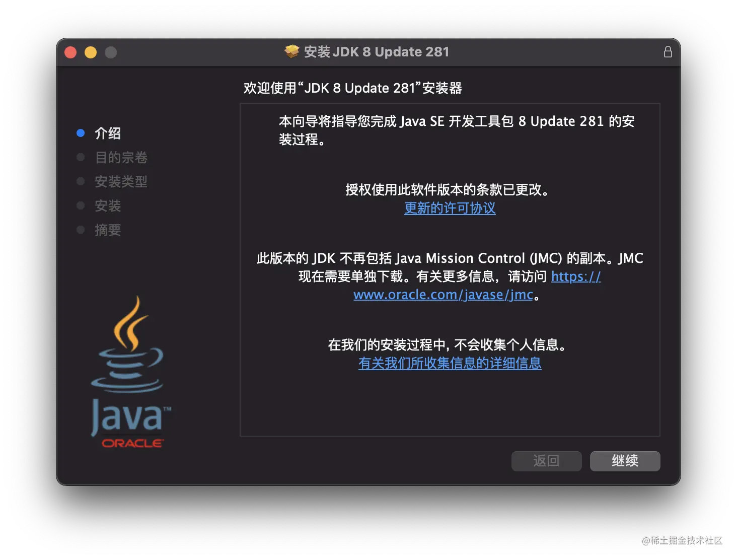Select the 介绍 step in the sidebar
Viewport: 737px width, 560px height.
click(107, 132)
